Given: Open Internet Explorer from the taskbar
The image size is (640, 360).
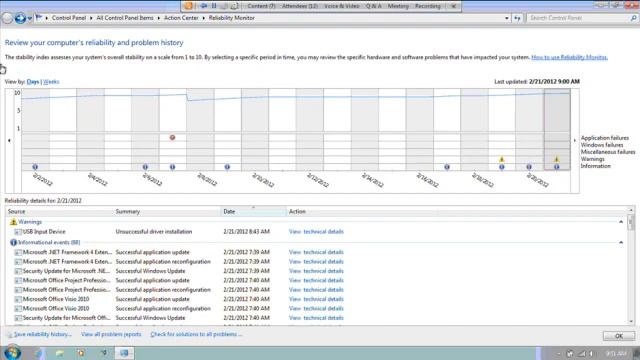Looking at the screenshot, I should tap(38, 353).
